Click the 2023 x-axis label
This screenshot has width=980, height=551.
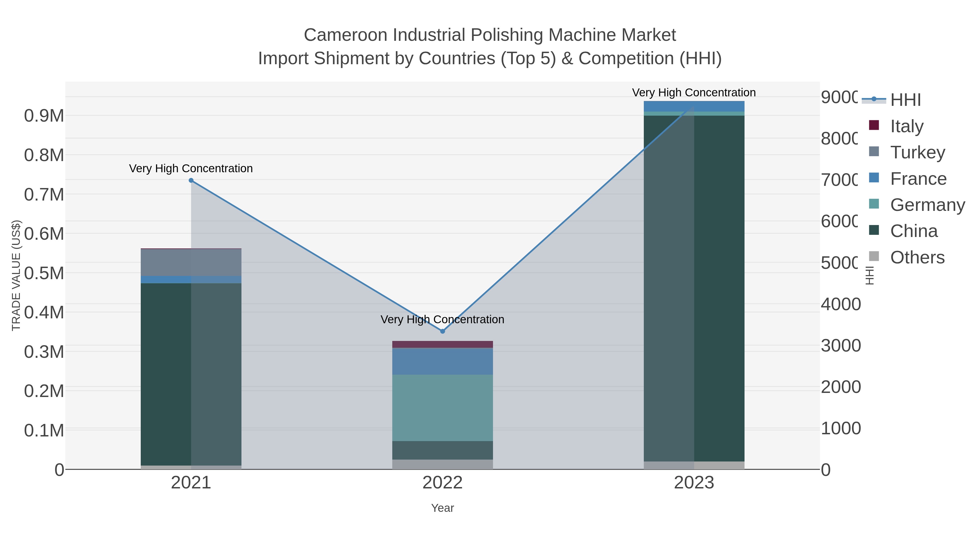(x=694, y=482)
